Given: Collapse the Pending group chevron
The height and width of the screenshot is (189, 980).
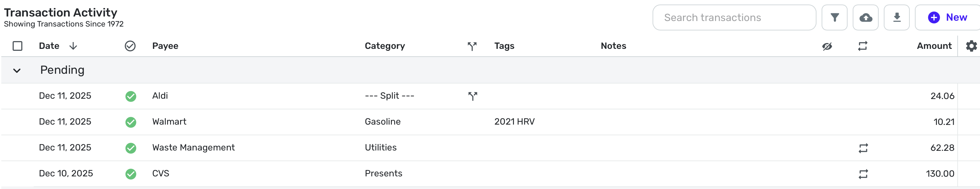Looking at the screenshot, I should [17, 70].
